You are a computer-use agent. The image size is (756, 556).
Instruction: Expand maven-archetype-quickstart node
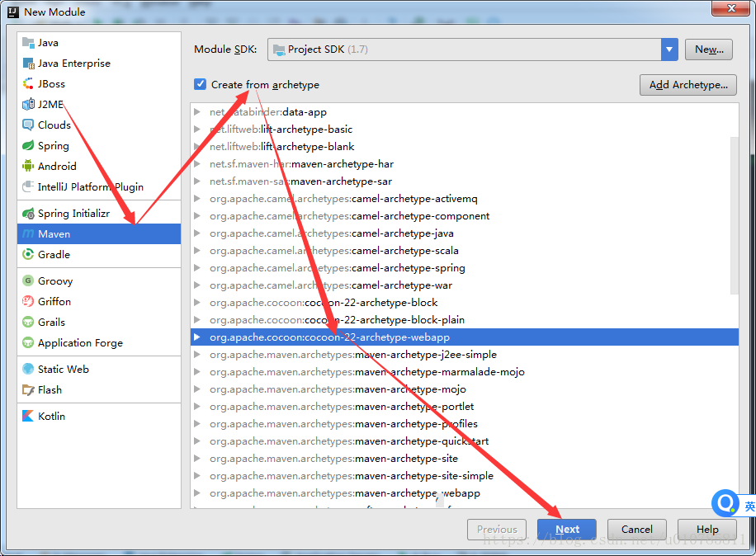point(197,441)
